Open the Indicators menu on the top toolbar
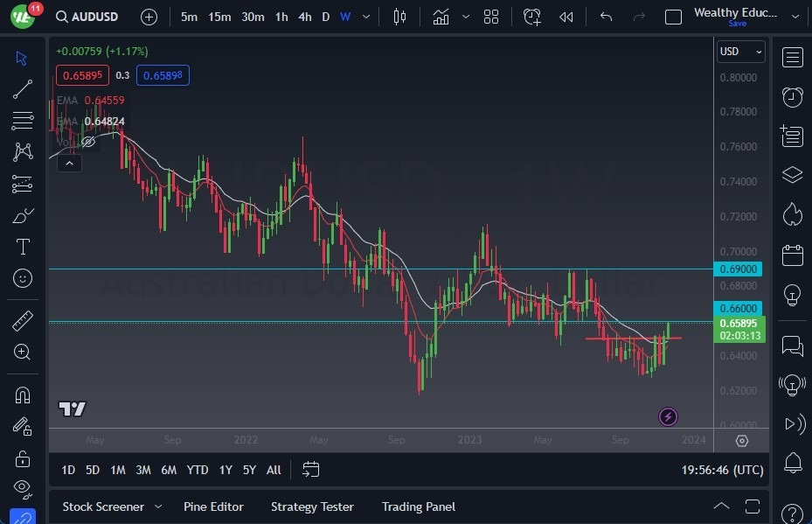Screen dimensions: 812x524 (x=441, y=16)
